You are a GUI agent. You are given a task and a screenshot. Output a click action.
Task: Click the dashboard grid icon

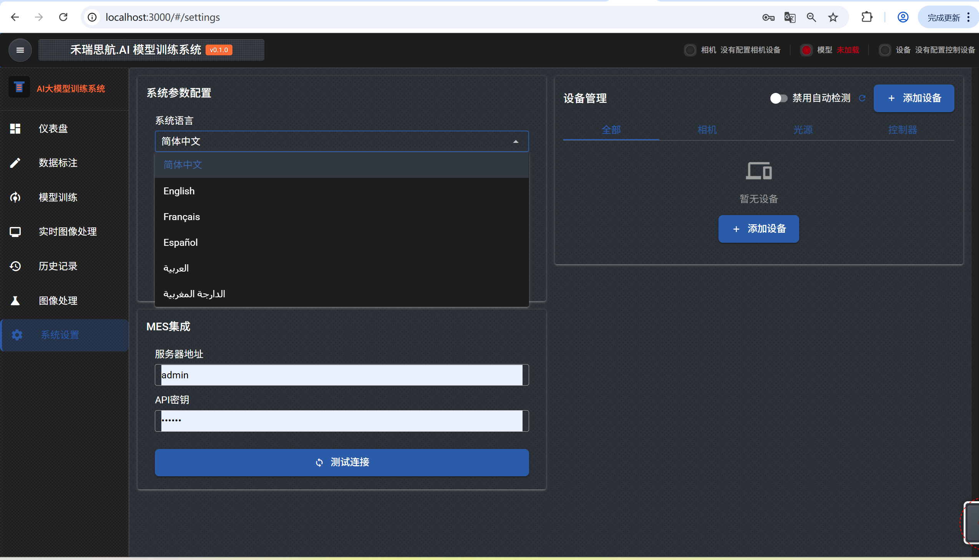[x=15, y=128]
